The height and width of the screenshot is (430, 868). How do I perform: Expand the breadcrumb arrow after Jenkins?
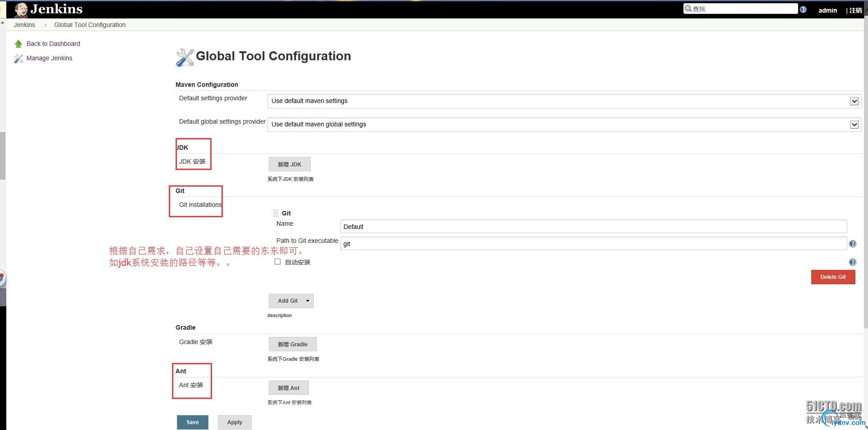[x=45, y=25]
